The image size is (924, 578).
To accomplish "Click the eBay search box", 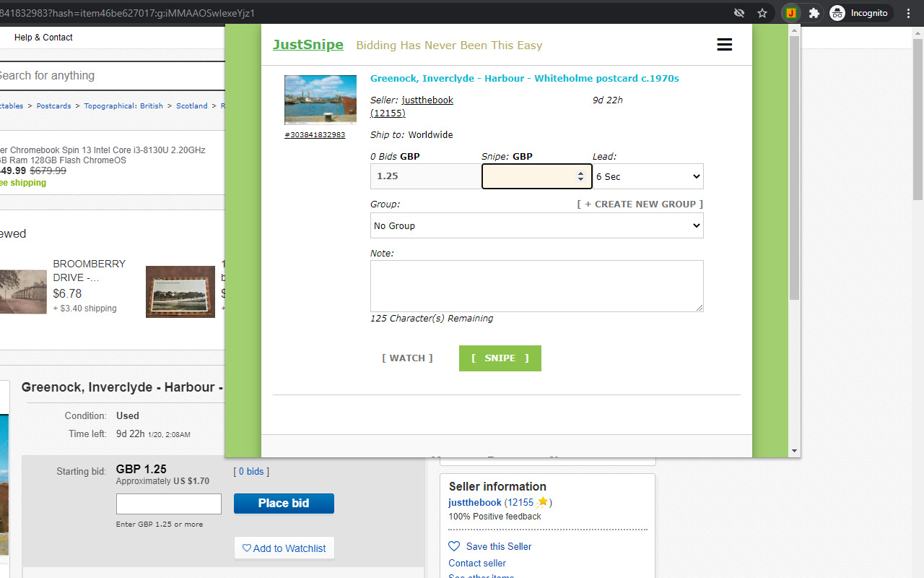I will click(x=112, y=75).
